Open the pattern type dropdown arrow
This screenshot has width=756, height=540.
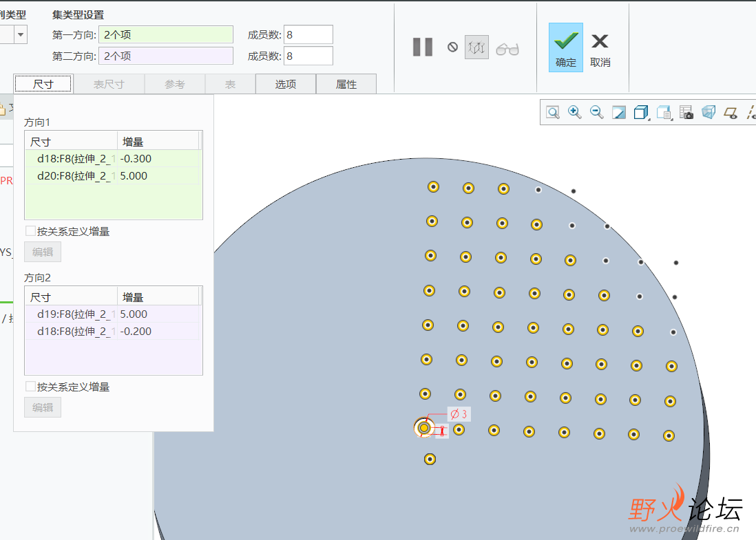tap(20, 34)
